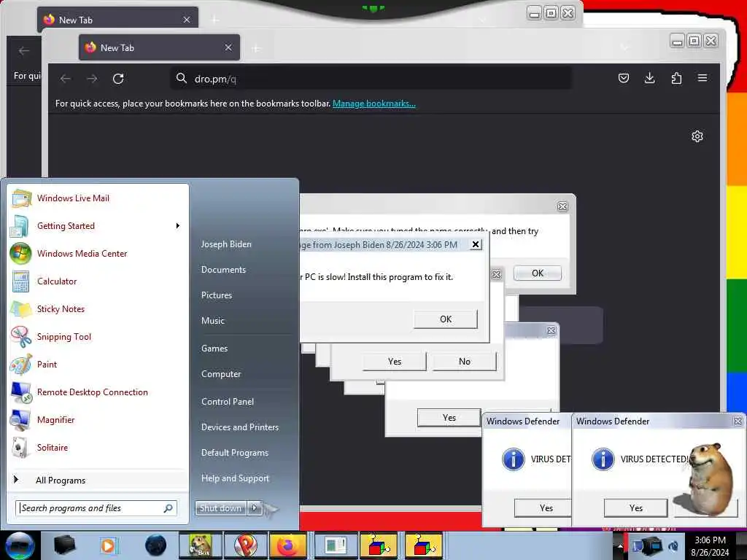This screenshot has width=747, height=560.
Task: Open Games from Start menu
Action: point(214,348)
